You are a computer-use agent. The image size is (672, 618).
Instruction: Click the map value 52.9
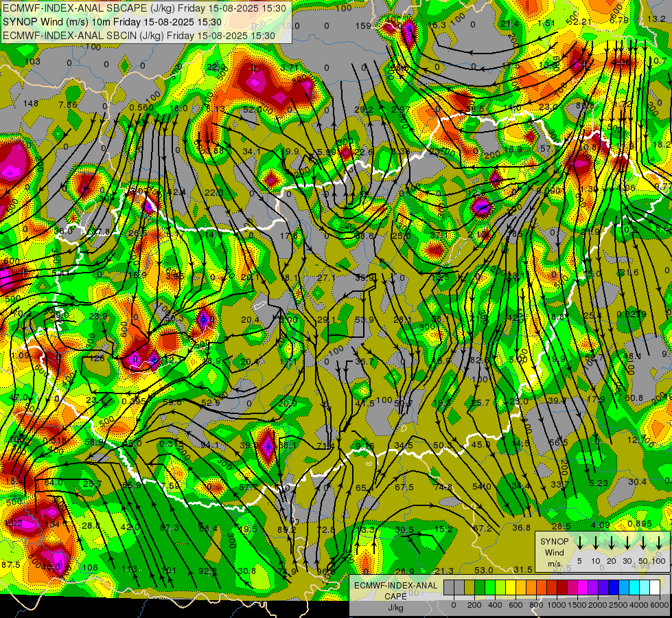(x=211, y=402)
